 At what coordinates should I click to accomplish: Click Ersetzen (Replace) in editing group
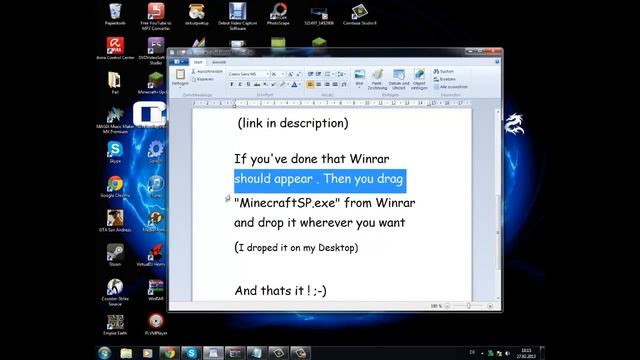pyautogui.click(x=444, y=79)
